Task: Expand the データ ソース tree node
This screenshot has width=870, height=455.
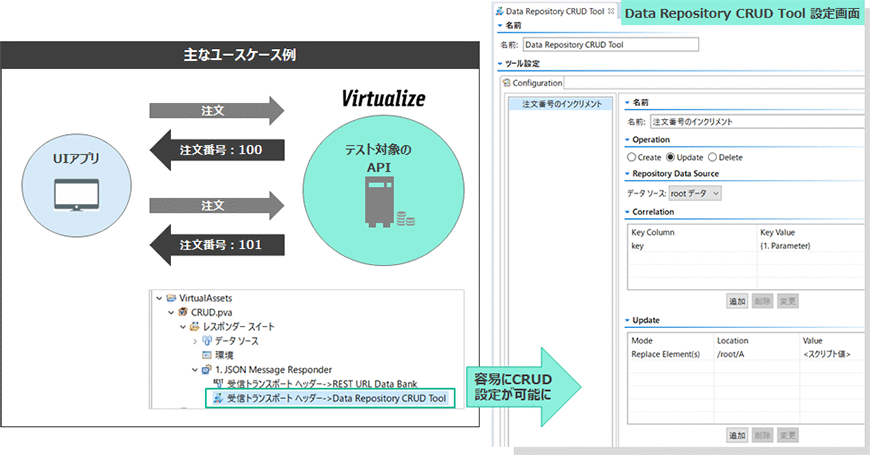Action: tap(195, 341)
